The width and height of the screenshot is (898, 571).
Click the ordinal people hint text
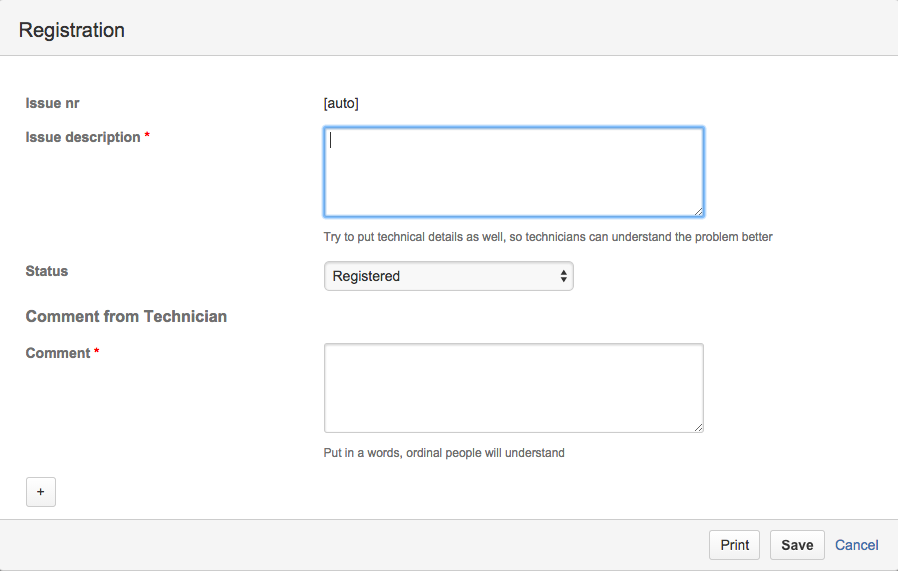pyautogui.click(x=444, y=452)
